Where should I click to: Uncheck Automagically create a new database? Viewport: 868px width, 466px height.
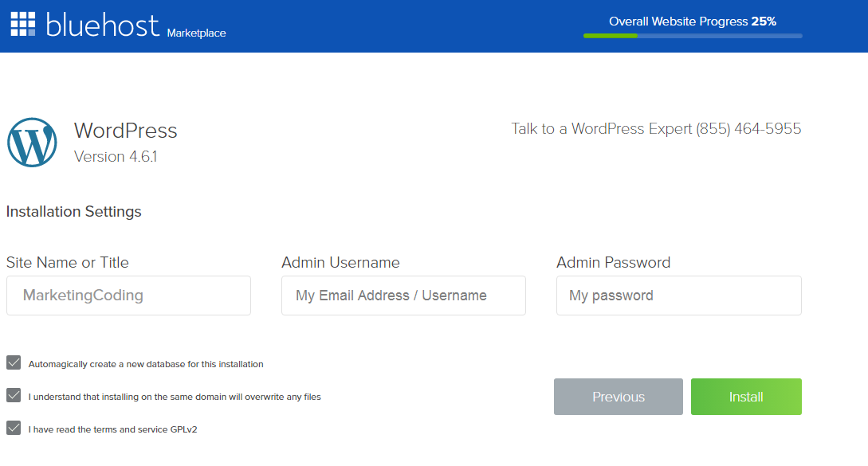[14, 362]
